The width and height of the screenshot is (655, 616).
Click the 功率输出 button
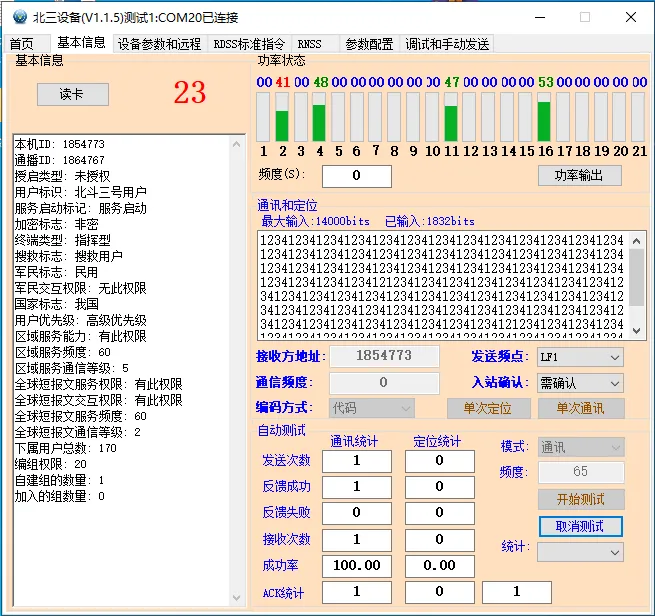(579, 175)
